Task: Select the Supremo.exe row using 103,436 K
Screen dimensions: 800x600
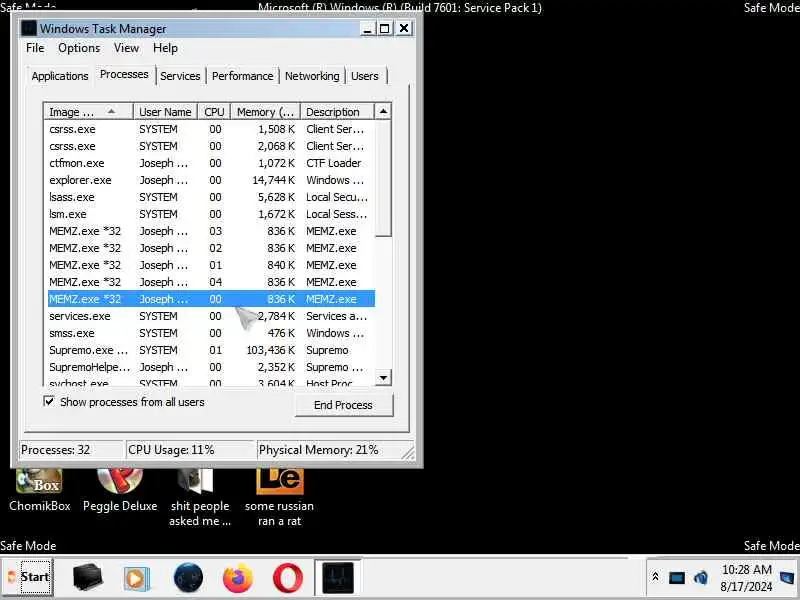Action: pos(211,350)
